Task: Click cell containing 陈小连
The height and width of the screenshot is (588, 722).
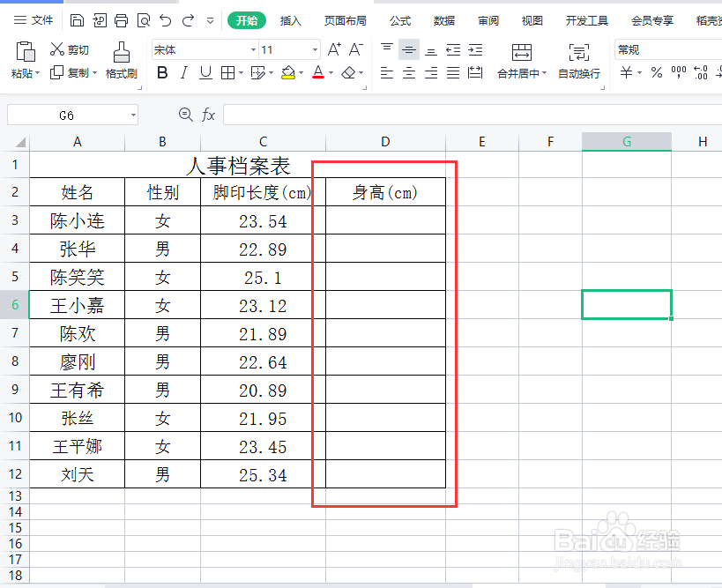Action: click(x=78, y=220)
